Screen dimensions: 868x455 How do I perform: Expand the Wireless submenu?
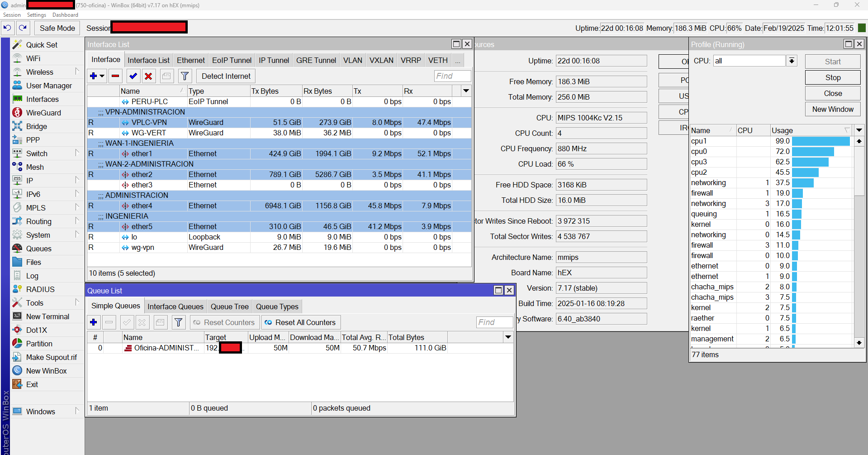(77, 72)
